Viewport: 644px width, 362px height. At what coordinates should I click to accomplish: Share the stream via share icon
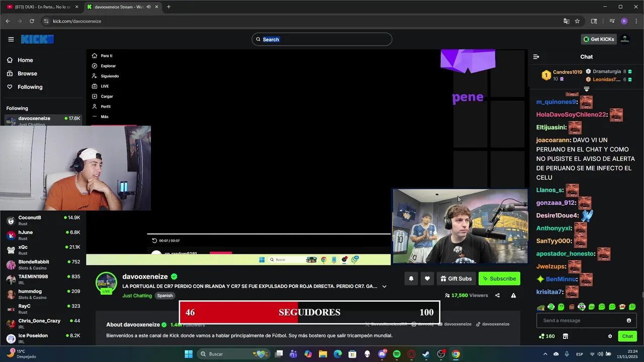point(497,296)
